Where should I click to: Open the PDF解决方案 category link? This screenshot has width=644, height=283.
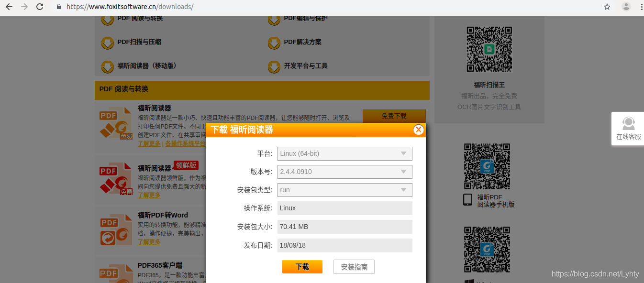[x=302, y=42]
